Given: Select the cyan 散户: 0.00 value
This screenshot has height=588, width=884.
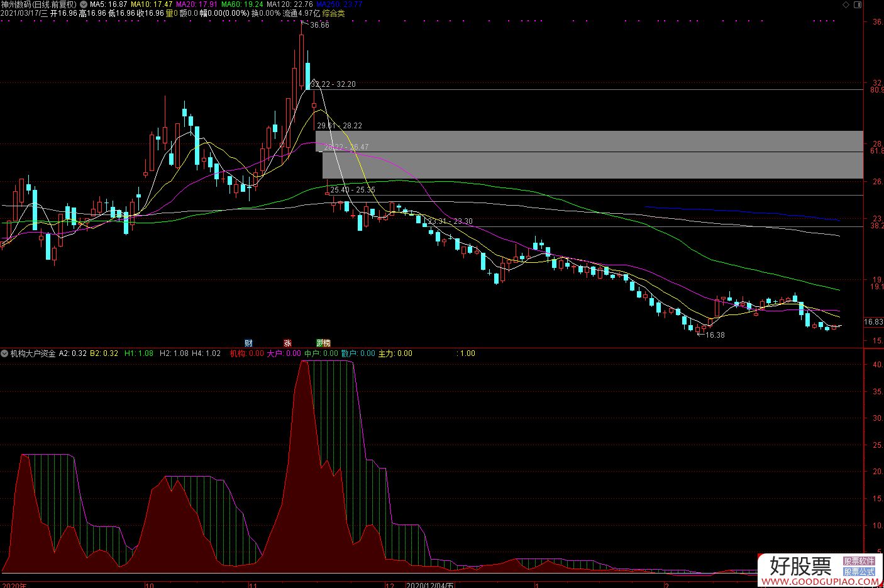Looking at the screenshot, I should click(358, 353).
